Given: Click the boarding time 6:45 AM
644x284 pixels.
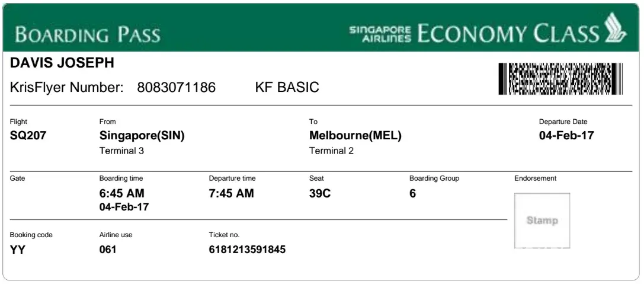Looking at the screenshot, I should tap(121, 194).
